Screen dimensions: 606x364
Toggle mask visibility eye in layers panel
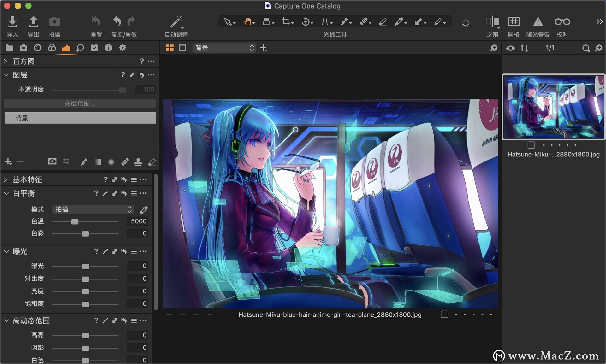[x=52, y=161]
